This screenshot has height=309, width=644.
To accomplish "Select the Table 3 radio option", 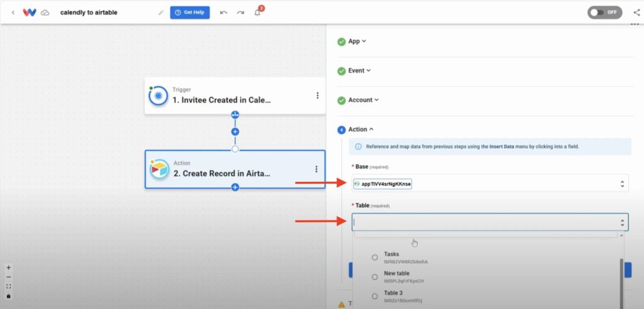I will pyautogui.click(x=375, y=296).
